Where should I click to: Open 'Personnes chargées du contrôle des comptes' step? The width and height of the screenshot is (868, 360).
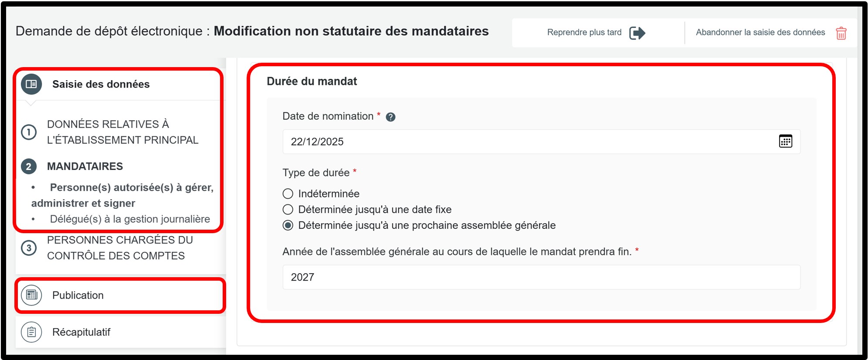(120, 248)
